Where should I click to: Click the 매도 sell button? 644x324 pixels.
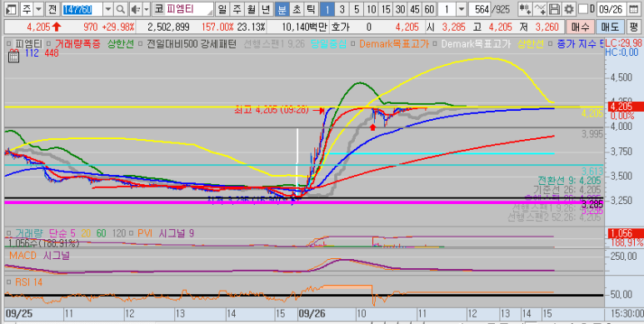click(610, 27)
